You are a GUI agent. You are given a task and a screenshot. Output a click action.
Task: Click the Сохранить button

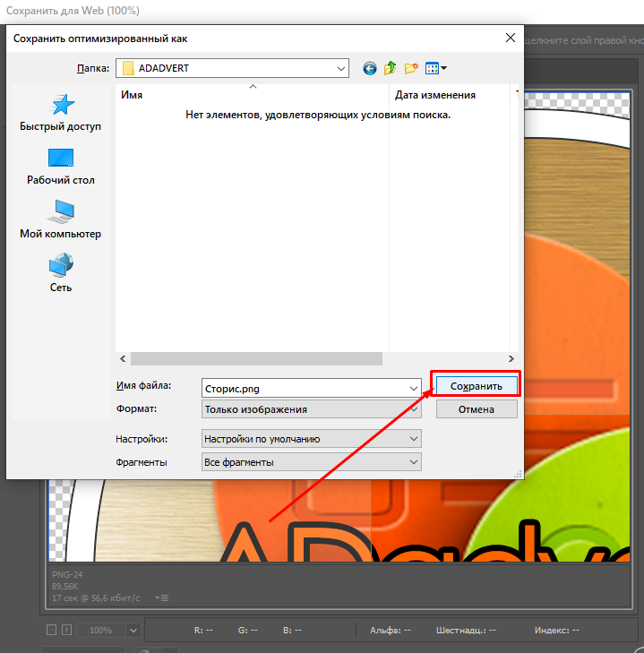(477, 386)
